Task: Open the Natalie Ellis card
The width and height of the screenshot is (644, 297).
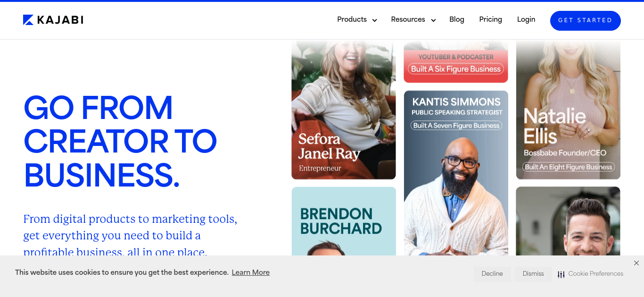Action: coord(568,110)
